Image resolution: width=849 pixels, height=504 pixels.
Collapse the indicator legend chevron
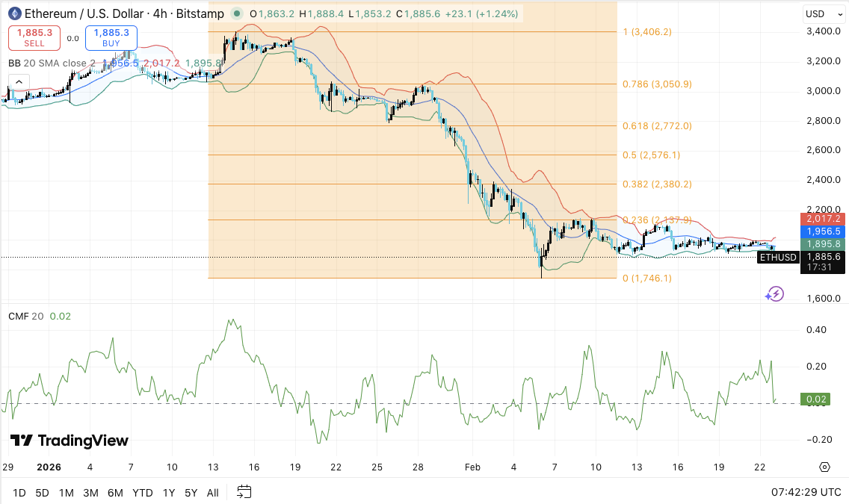(x=19, y=82)
